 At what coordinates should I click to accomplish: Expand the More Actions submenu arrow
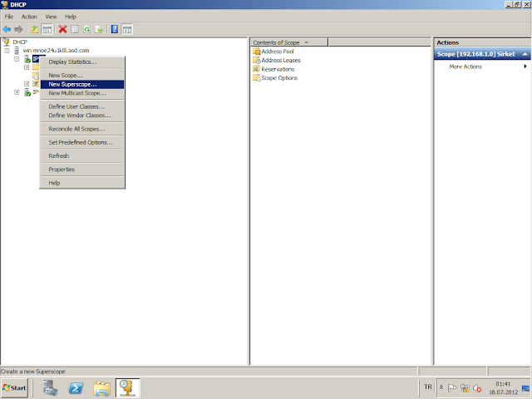(x=525, y=66)
